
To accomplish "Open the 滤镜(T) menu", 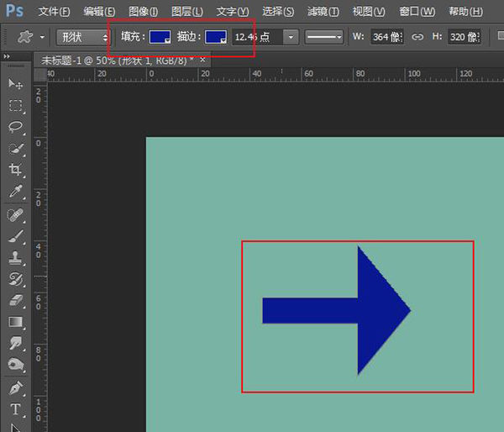I will point(323,12).
